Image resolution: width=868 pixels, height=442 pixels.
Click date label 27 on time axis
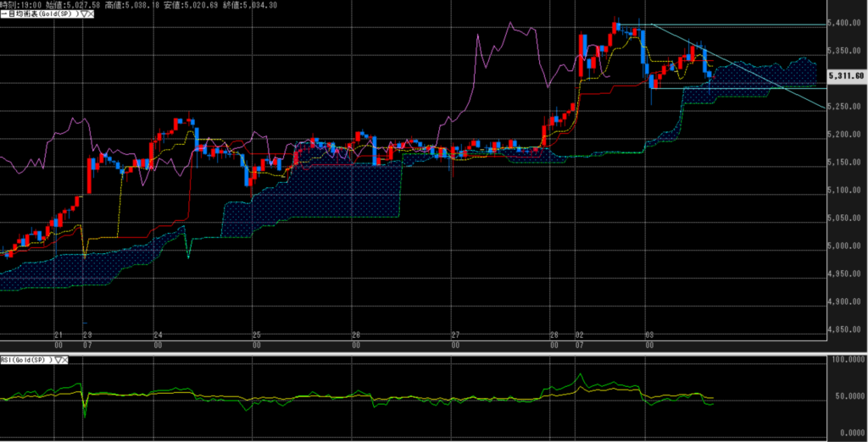(455, 335)
